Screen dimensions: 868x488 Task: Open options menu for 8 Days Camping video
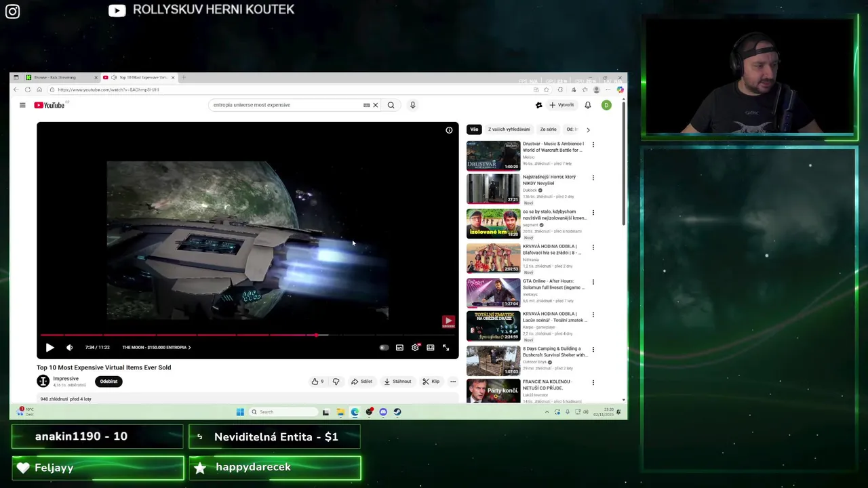click(x=593, y=350)
